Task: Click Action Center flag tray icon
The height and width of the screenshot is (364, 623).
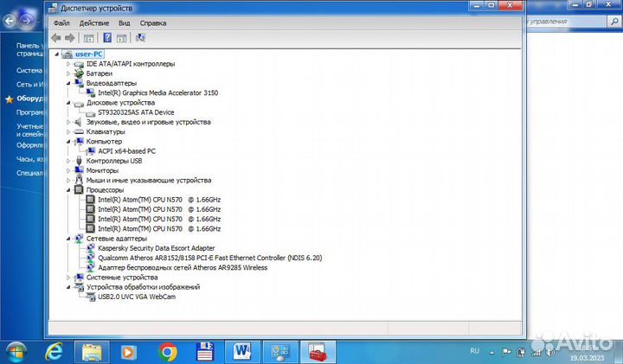Action: pyautogui.click(x=506, y=352)
